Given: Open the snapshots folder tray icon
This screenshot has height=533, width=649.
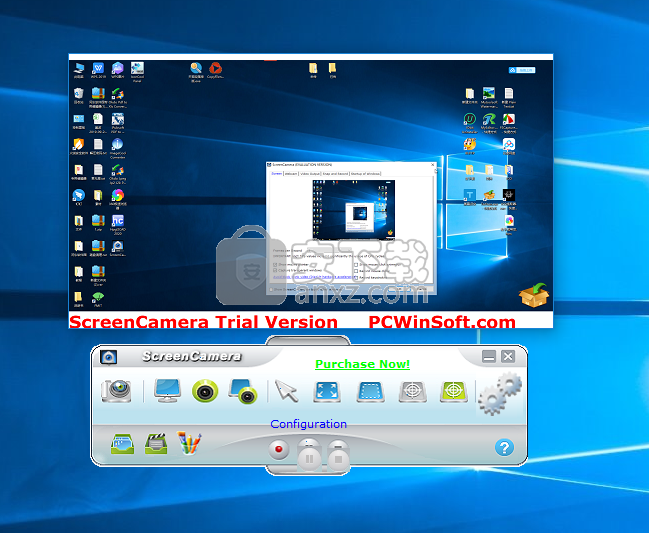Looking at the screenshot, I should 122,444.
